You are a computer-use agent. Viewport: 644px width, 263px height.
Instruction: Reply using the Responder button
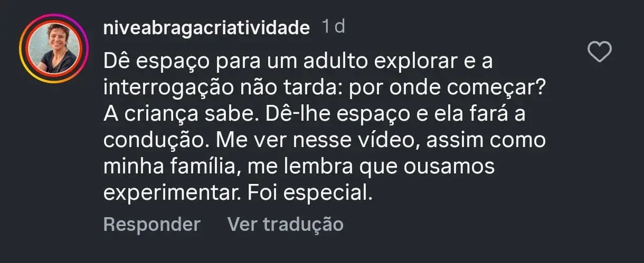click(151, 224)
